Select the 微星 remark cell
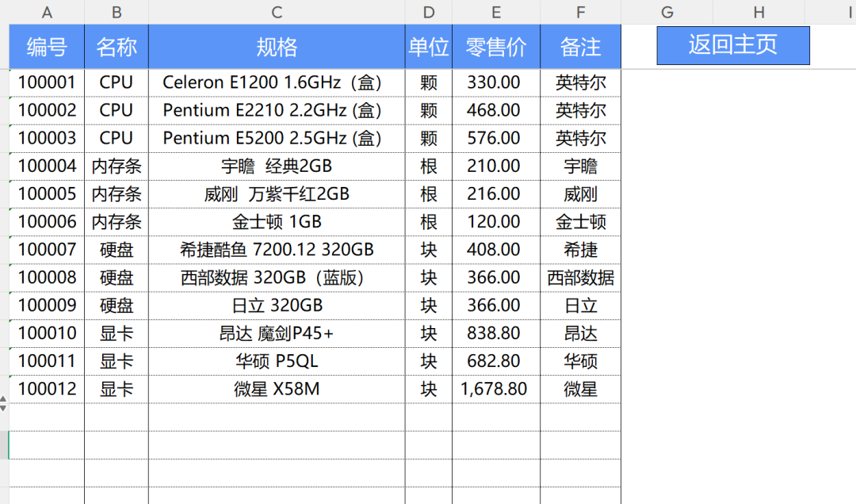Viewport: 856px width, 504px height. (x=580, y=389)
